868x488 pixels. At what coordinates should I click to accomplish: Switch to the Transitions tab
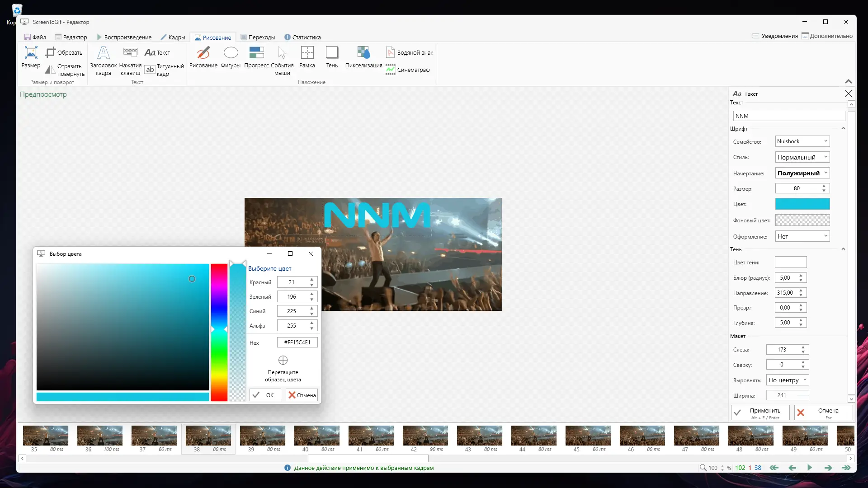coord(258,38)
